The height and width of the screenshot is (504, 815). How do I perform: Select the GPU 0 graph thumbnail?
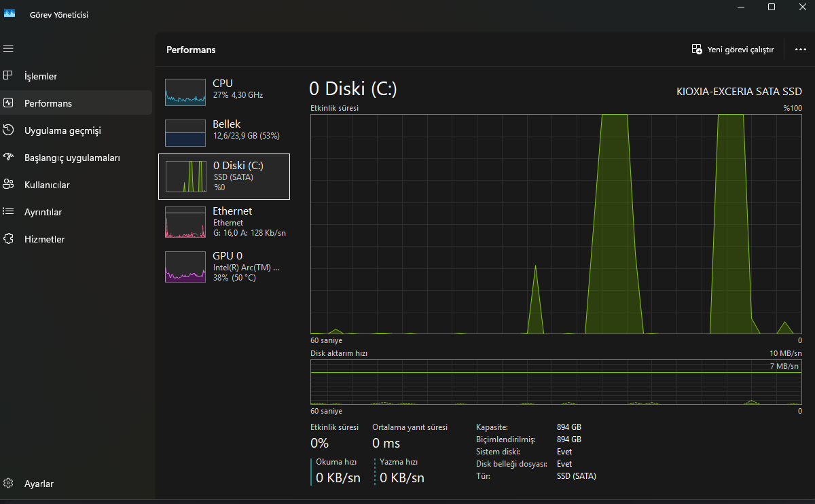(185, 267)
